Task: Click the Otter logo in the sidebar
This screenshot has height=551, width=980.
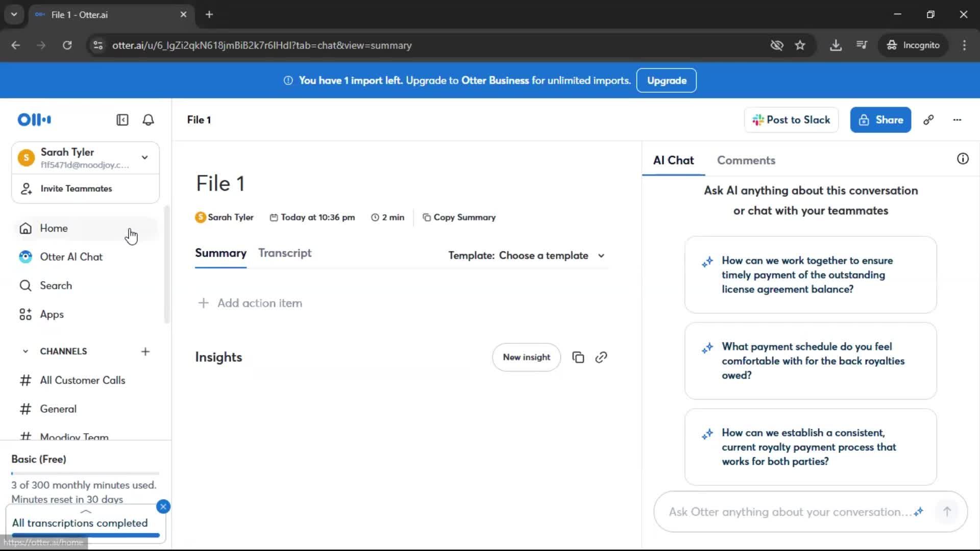Action: tap(34, 120)
